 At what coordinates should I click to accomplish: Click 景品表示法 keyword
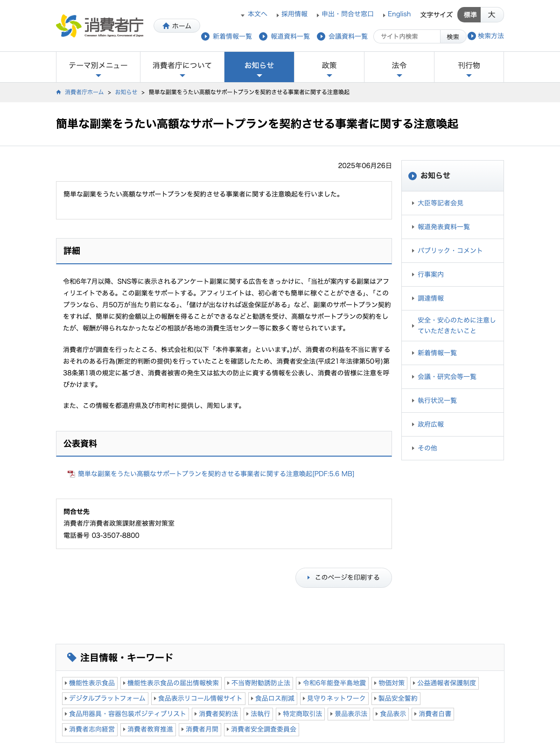[x=349, y=714]
